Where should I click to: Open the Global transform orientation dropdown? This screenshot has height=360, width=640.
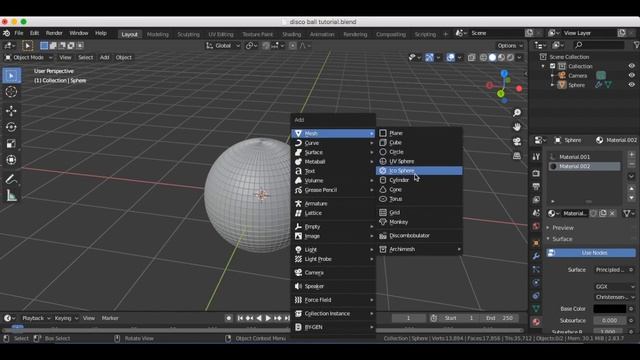pyautogui.click(x=223, y=46)
